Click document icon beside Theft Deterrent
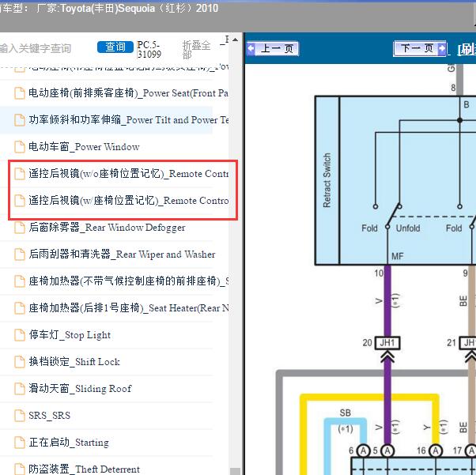Image resolution: width=476 pixels, height=475 pixels. (x=20, y=469)
